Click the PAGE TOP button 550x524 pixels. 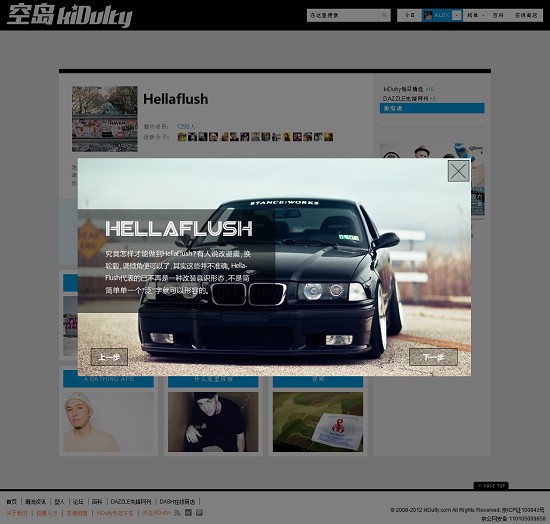click(491, 486)
